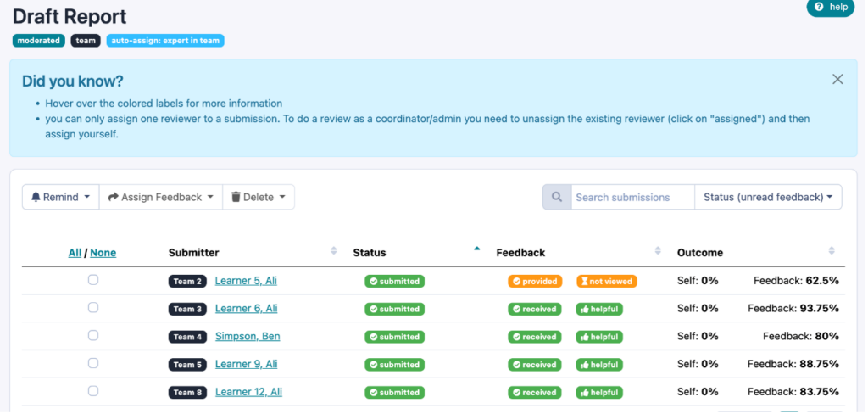Focus the Search submissions input field

(x=632, y=197)
